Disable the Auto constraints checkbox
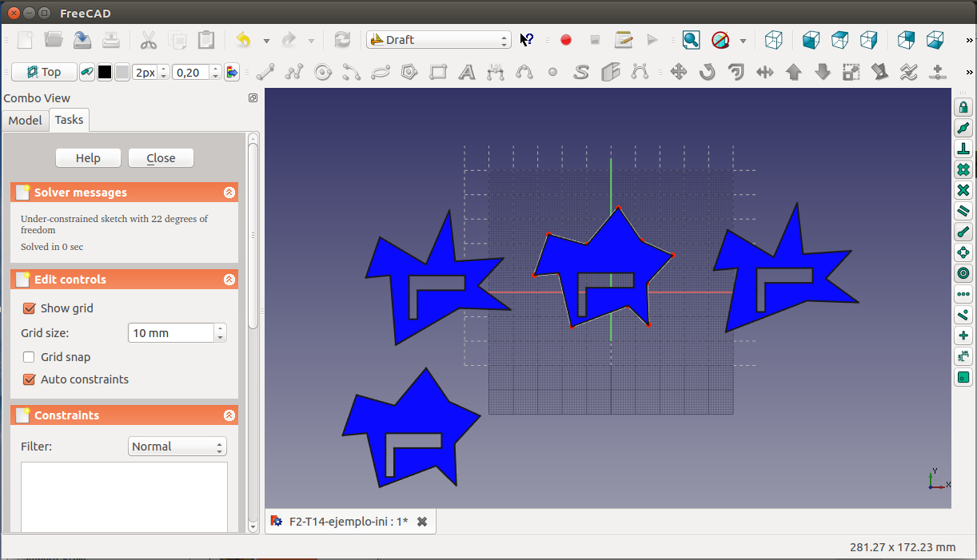 point(30,379)
